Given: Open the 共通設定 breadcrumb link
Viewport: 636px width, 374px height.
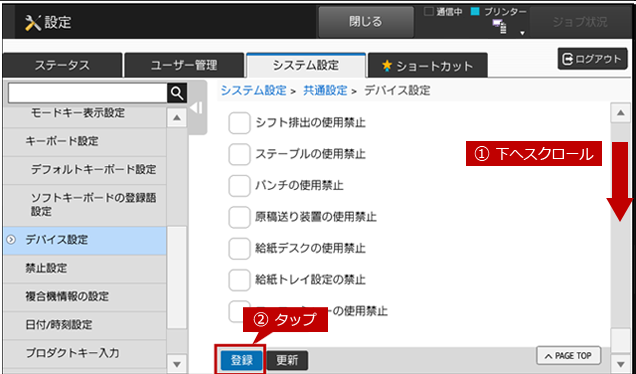Looking at the screenshot, I should 325,90.
